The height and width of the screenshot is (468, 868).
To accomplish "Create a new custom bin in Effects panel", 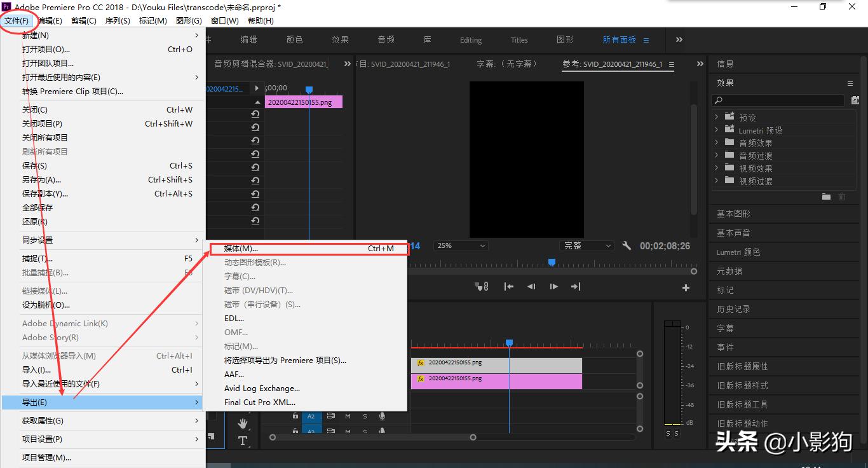I will coord(826,197).
